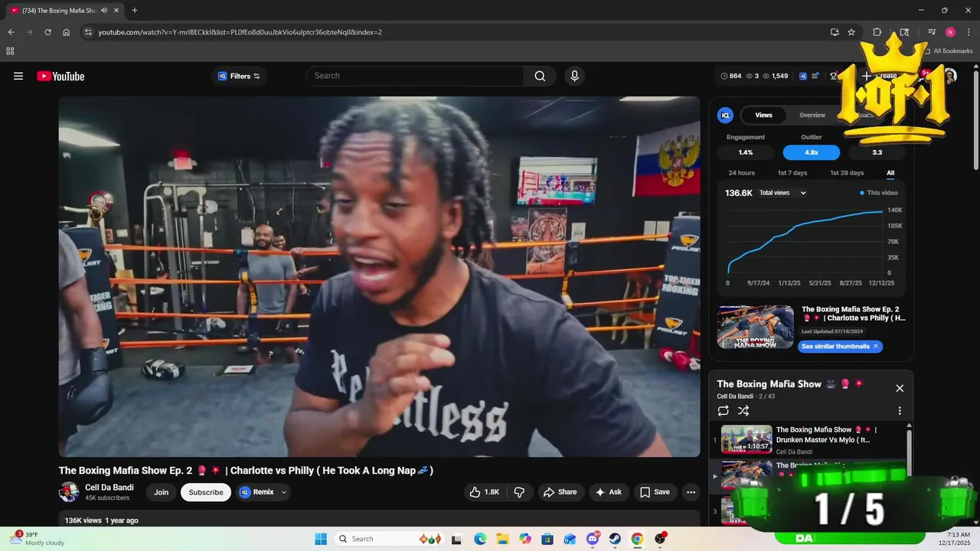Open the YouTube hamburger guide menu
The image size is (980, 551).
tap(18, 76)
